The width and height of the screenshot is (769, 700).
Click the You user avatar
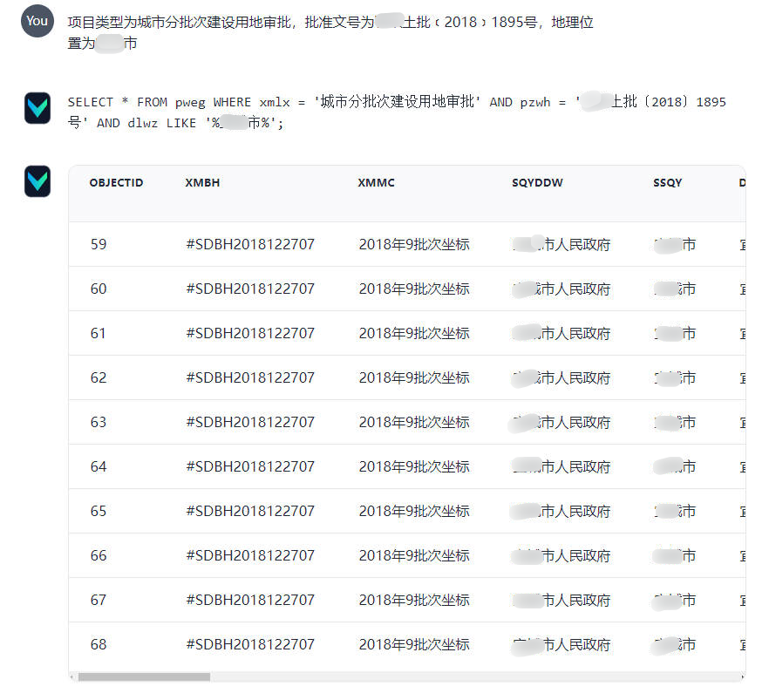(x=37, y=21)
